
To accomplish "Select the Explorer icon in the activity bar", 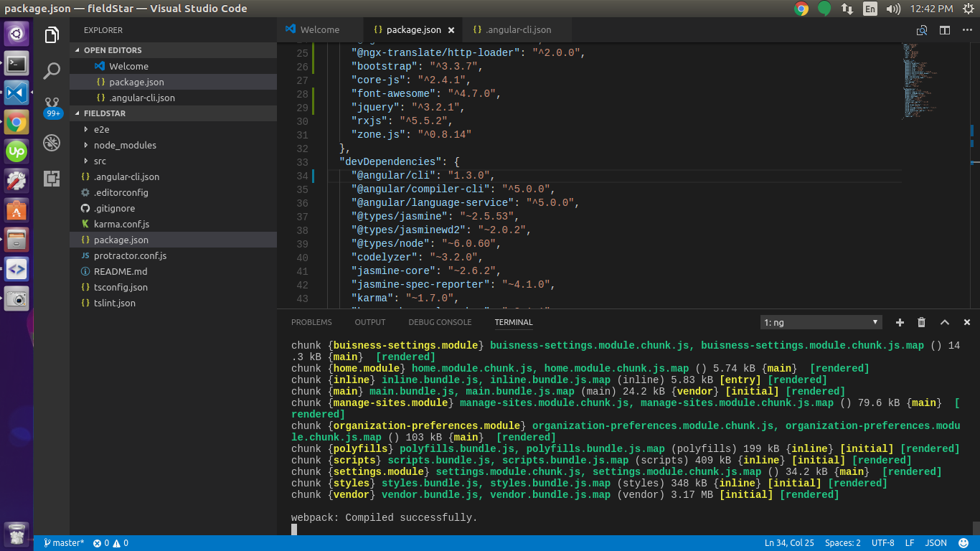I will (x=52, y=34).
